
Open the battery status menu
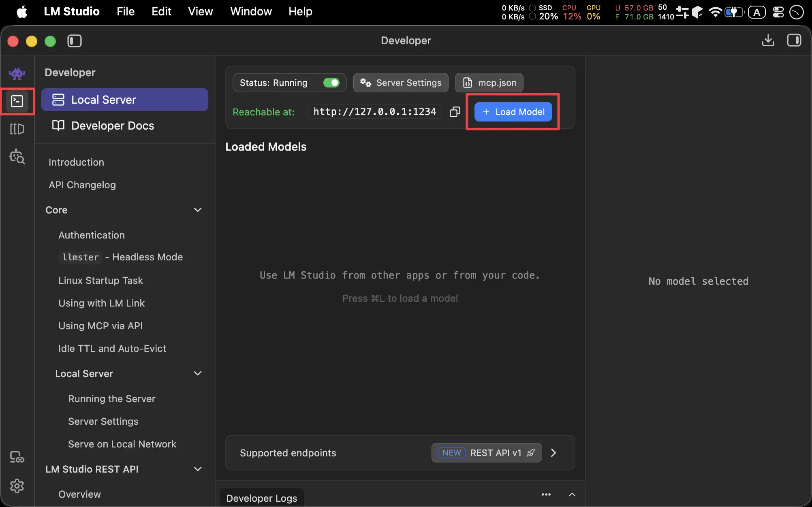(734, 12)
